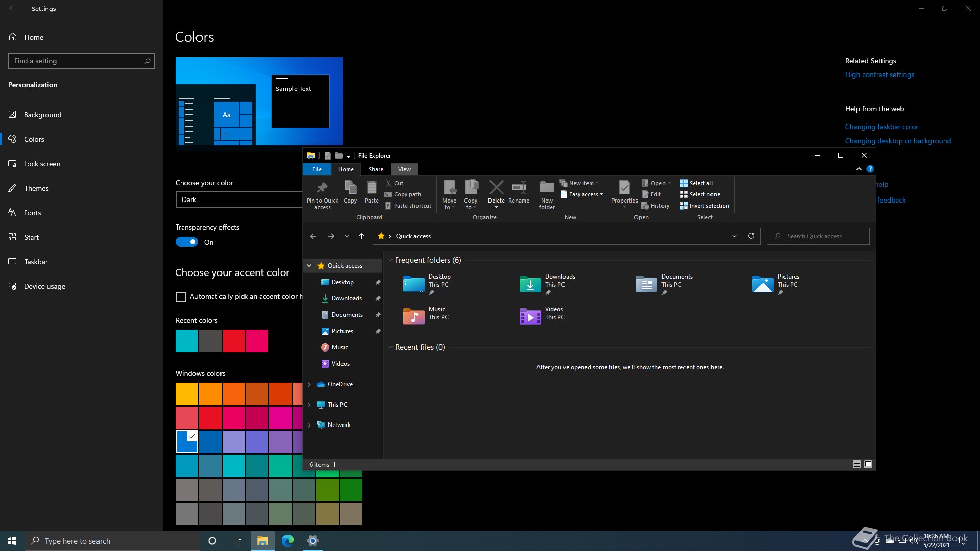Viewport: 980px width, 551px height.
Task: Open the View ribbon tab
Action: 404,169
